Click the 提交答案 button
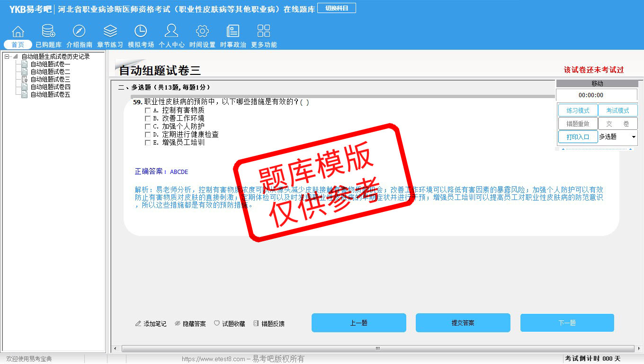The image size is (644, 364). coord(463,323)
